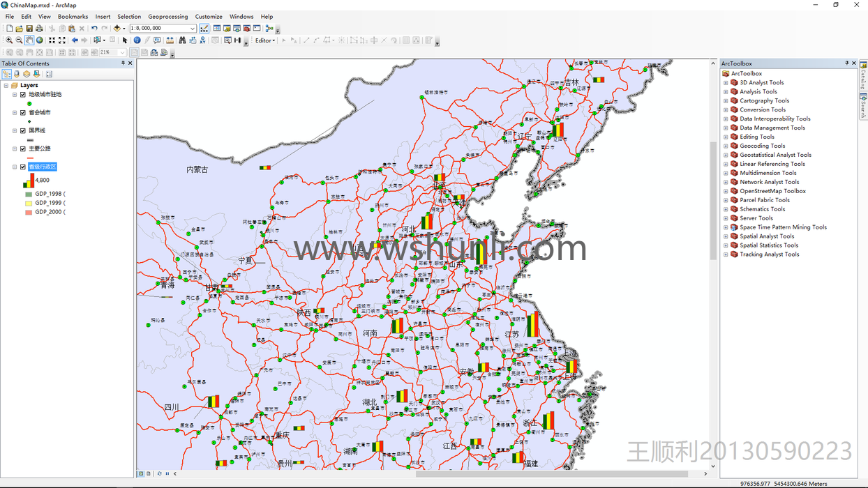Switch to Layout View at map bottom
This screenshot has height=488, width=868.
(x=149, y=473)
